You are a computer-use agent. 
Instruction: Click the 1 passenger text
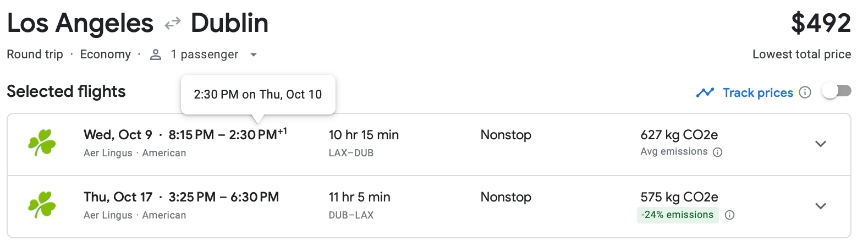point(204,54)
